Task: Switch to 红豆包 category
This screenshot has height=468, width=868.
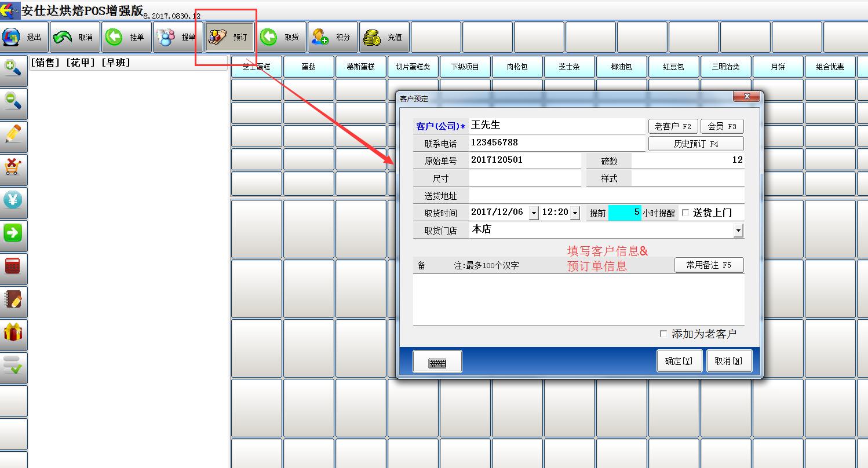Action: pyautogui.click(x=674, y=67)
